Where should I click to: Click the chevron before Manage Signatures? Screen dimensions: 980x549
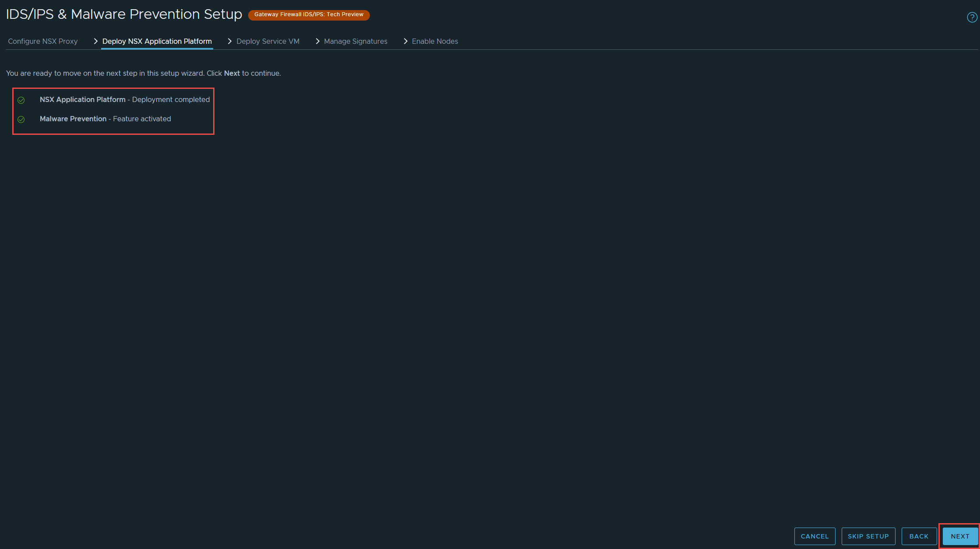point(317,41)
